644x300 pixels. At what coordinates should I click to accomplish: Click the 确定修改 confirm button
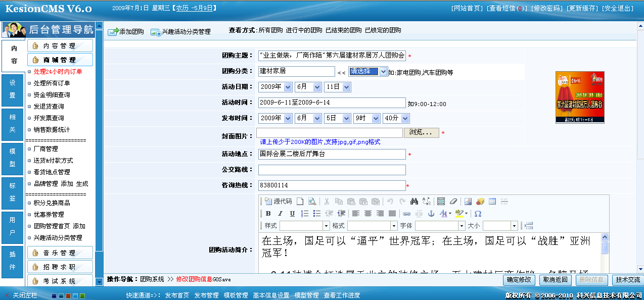click(x=519, y=280)
